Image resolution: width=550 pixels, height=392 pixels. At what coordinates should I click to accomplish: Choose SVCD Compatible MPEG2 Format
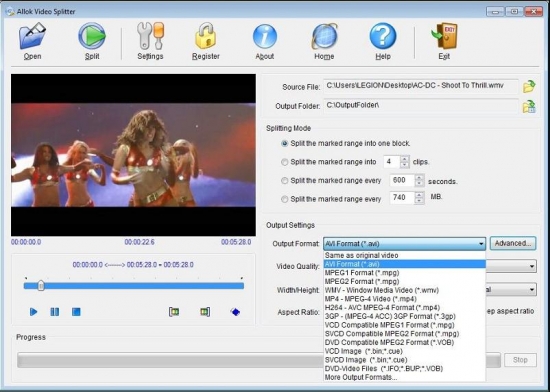coord(404,334)
